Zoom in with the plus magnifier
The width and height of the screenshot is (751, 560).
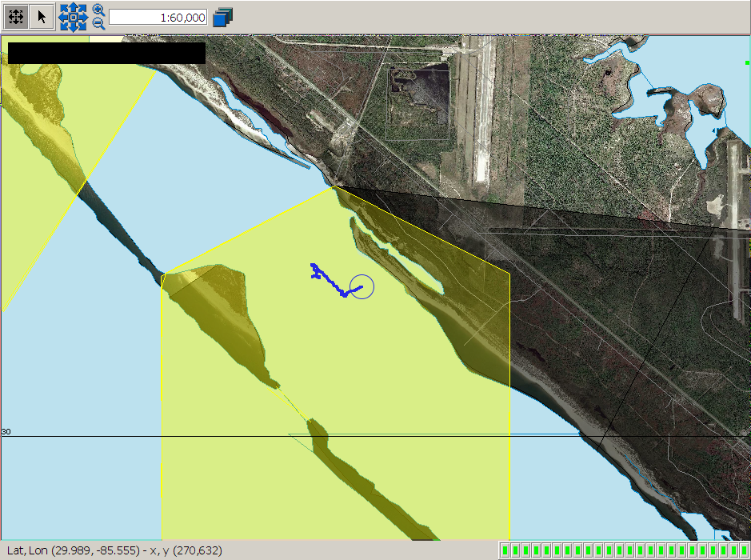tap(98, 10)
